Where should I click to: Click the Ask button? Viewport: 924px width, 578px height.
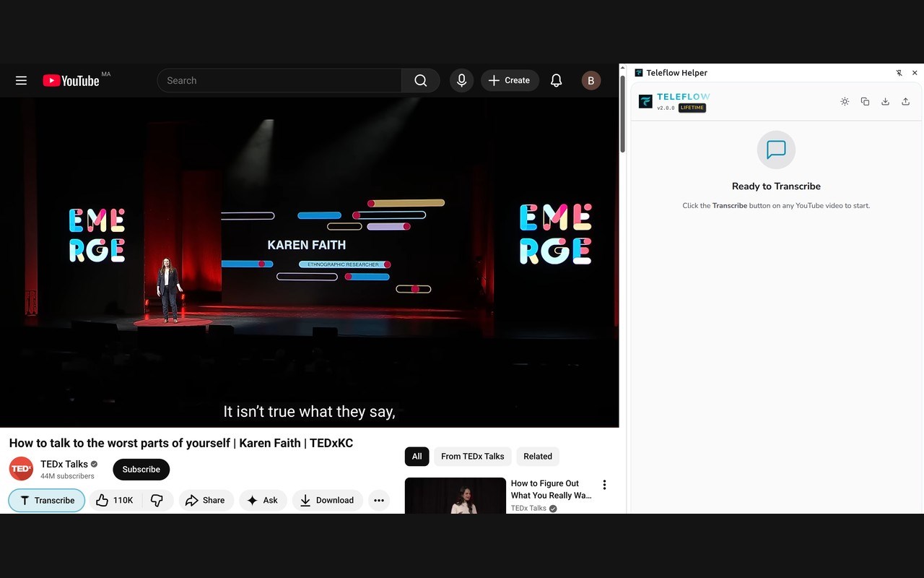[x=263, y=500]
